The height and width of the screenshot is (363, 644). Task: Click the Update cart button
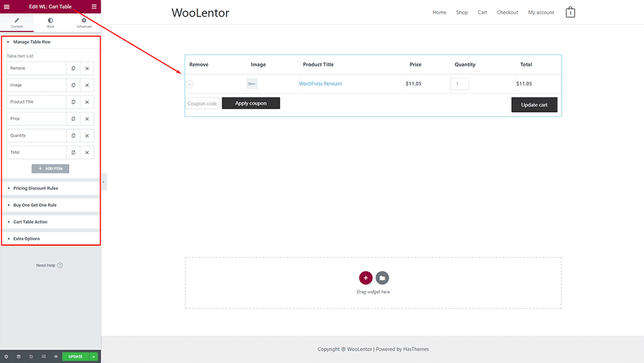tap(534, 104)
